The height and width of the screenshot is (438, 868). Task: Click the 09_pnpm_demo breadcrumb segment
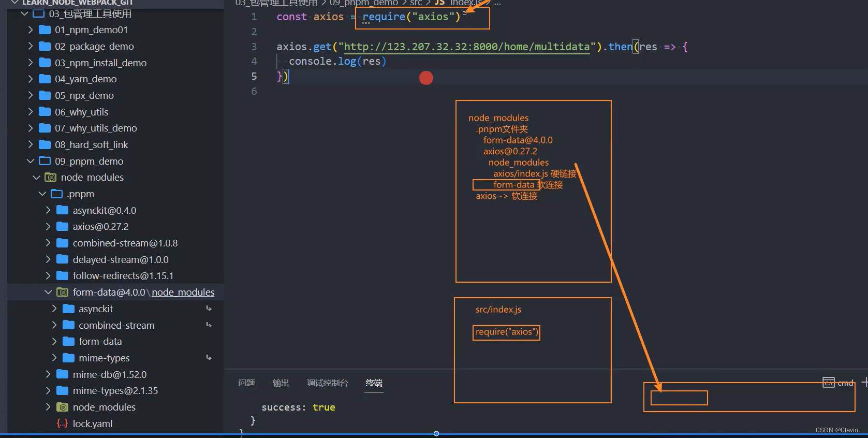(364, 3)
